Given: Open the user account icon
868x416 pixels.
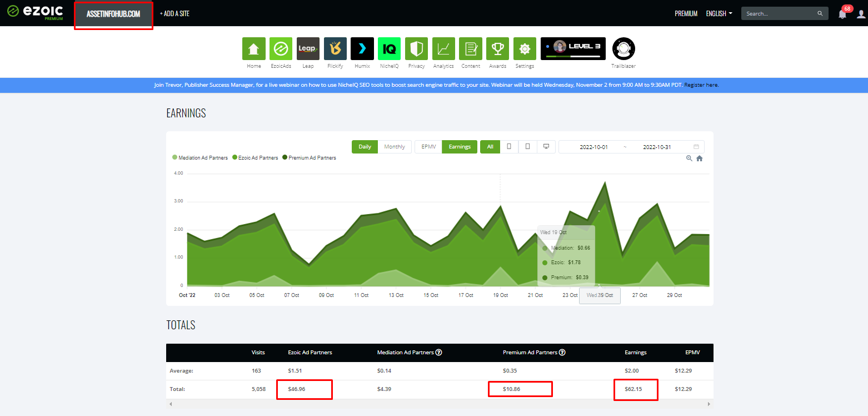Looking at the screenshot, I should click(861, 14).
